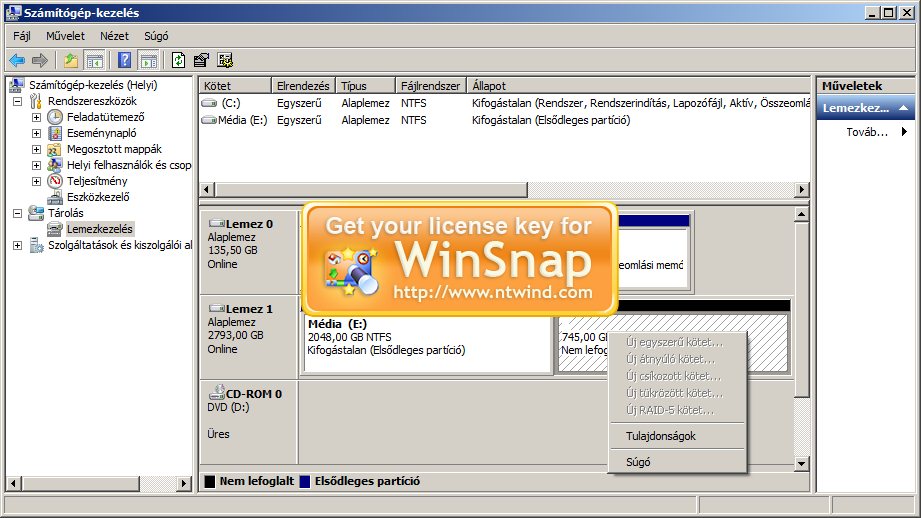921x518 pixels.
Task: Click the Média (E:) volume drive icon
Action: tap(209, 120)
